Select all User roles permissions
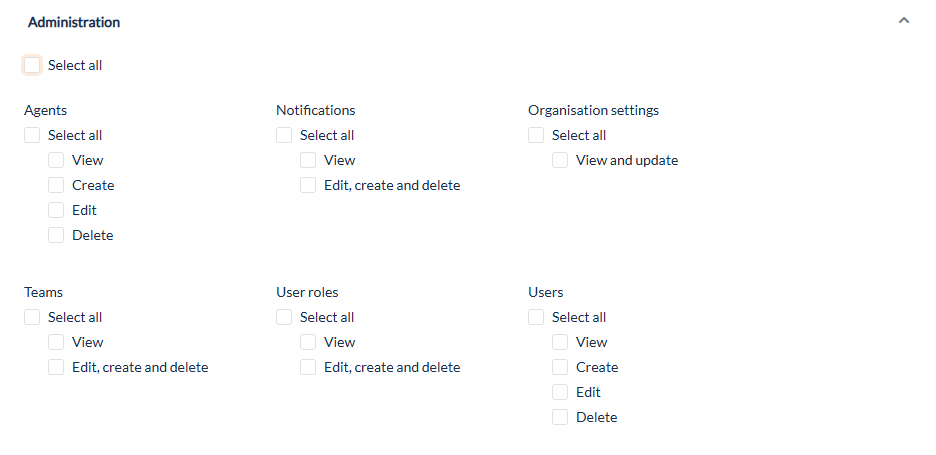Viewport: 936px width, 455px height. (284, 318)
